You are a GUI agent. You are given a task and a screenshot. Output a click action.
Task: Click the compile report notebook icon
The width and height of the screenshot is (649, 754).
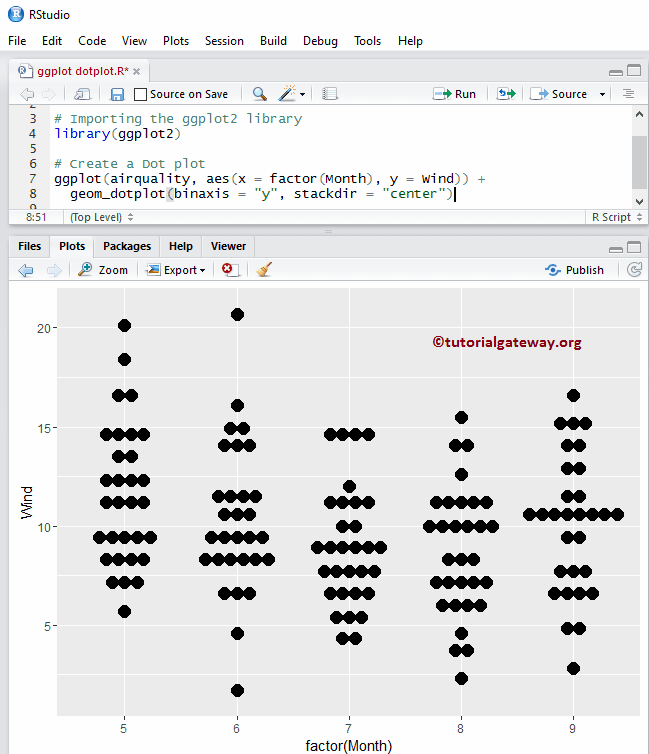point(330,94)
